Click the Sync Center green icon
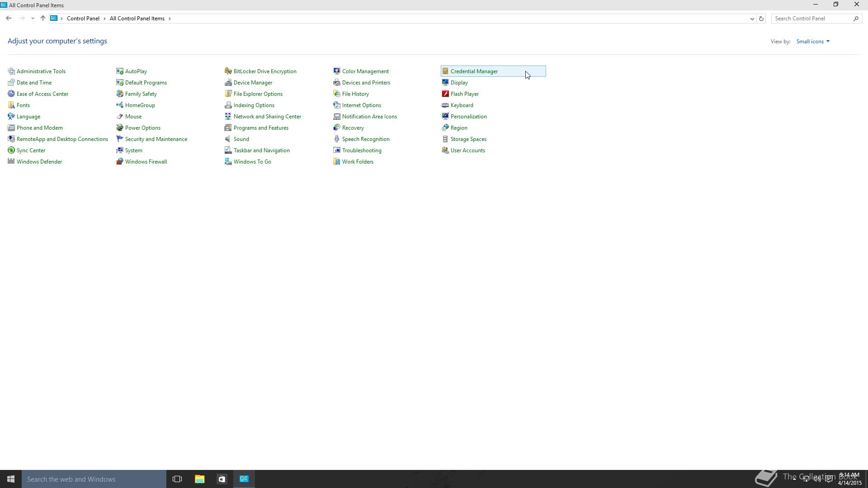The image size is (868, 488). click(x=11, y=150)
